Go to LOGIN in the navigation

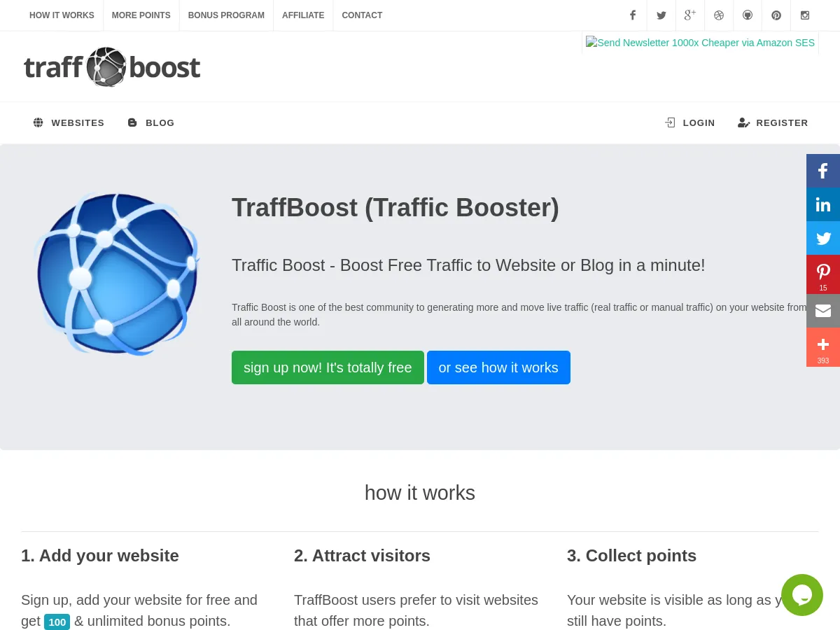pyautogui.click(x=690, y=122)
